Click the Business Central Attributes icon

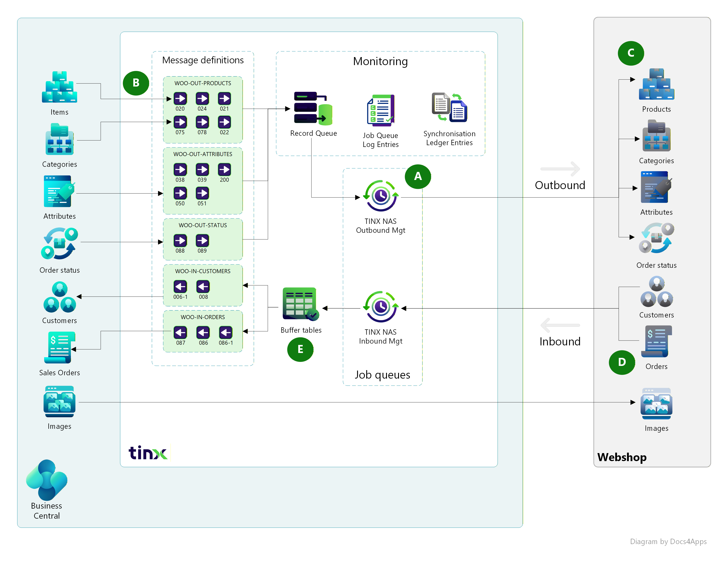(59, 192)
